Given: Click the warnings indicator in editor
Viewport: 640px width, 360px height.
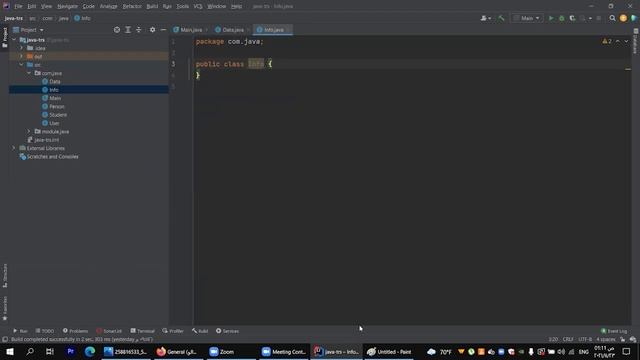Looking at the screenshot, I should point(607,41).
